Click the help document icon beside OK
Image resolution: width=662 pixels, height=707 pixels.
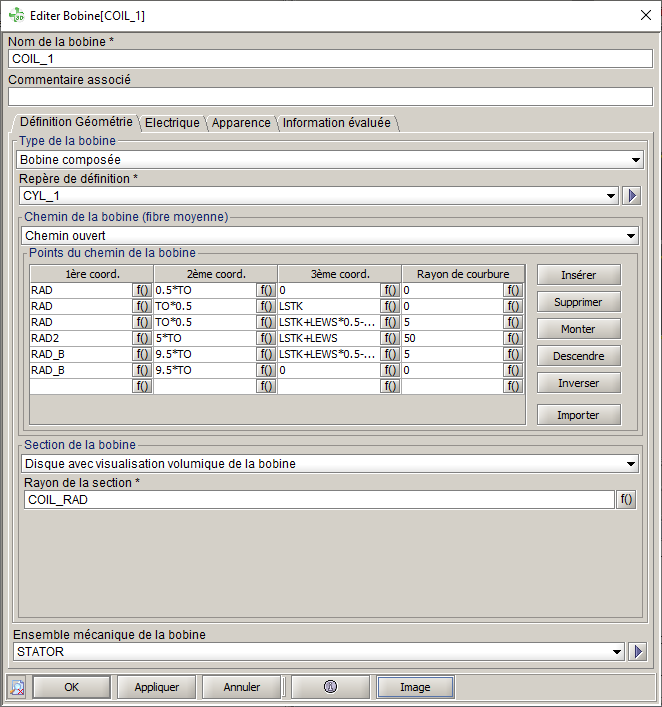click(x=17, y=687)
